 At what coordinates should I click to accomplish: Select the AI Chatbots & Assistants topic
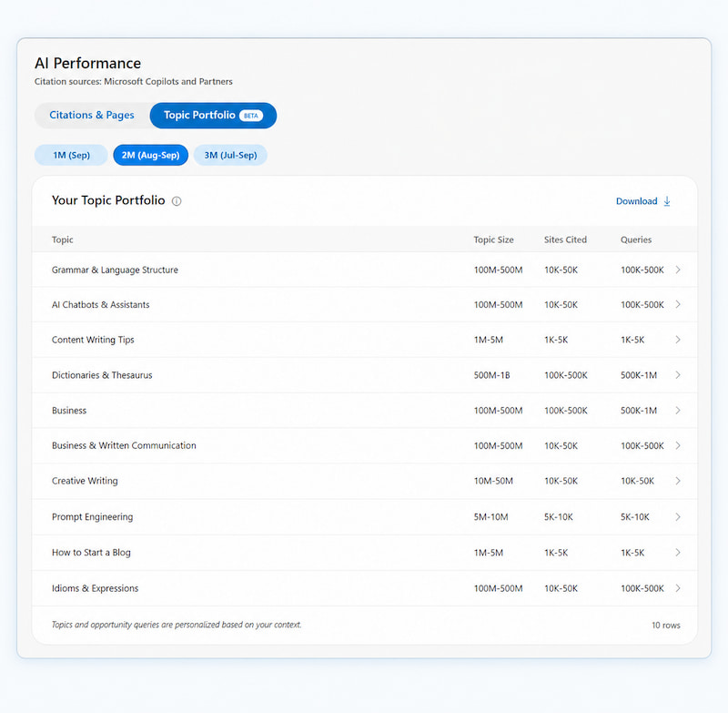click(101, 305)
